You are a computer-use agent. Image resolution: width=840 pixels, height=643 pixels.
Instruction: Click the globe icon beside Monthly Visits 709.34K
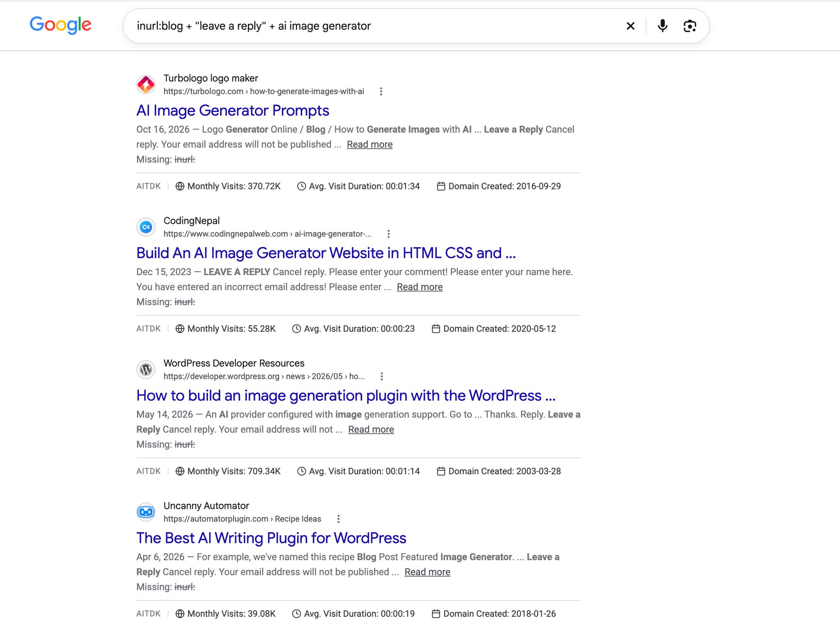(x=180, y=471)
